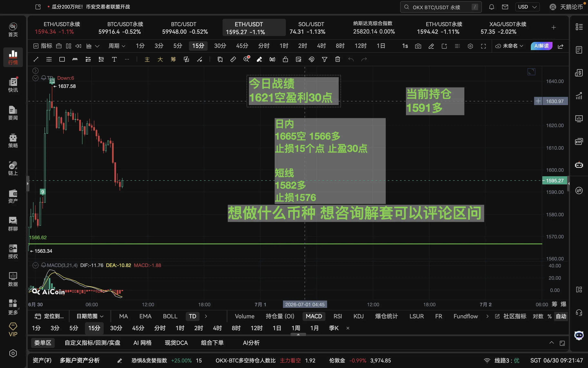The height and width of the screenshot is (368, 588).
Task: Switch to the SOL/USDT symbol tab
Action: pos(311,28)
